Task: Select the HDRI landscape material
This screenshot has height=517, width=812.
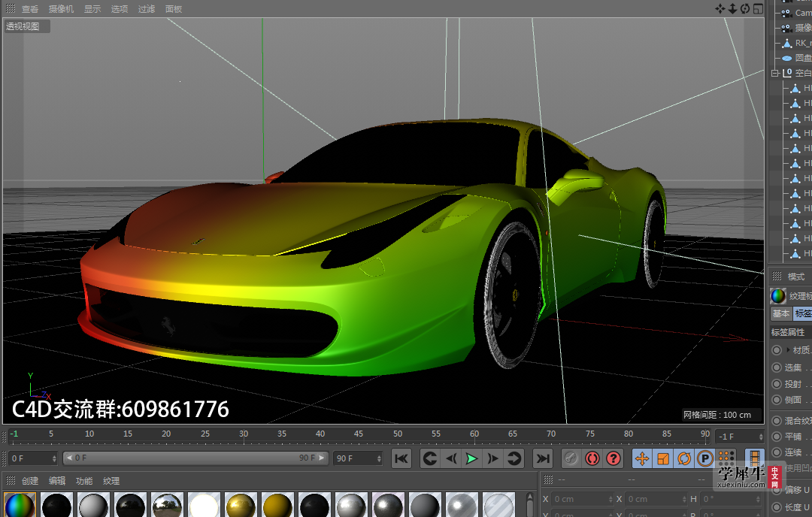Action: 167,504
